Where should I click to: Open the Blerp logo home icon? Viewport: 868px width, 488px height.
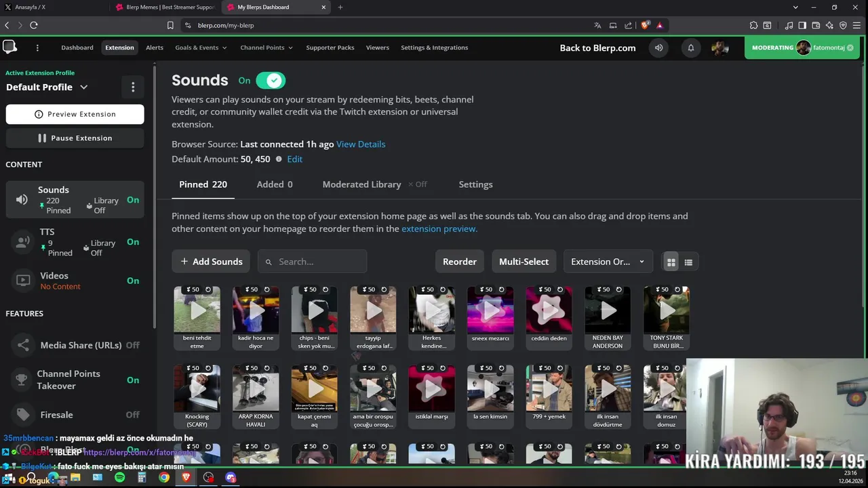(x=9, y=47)
